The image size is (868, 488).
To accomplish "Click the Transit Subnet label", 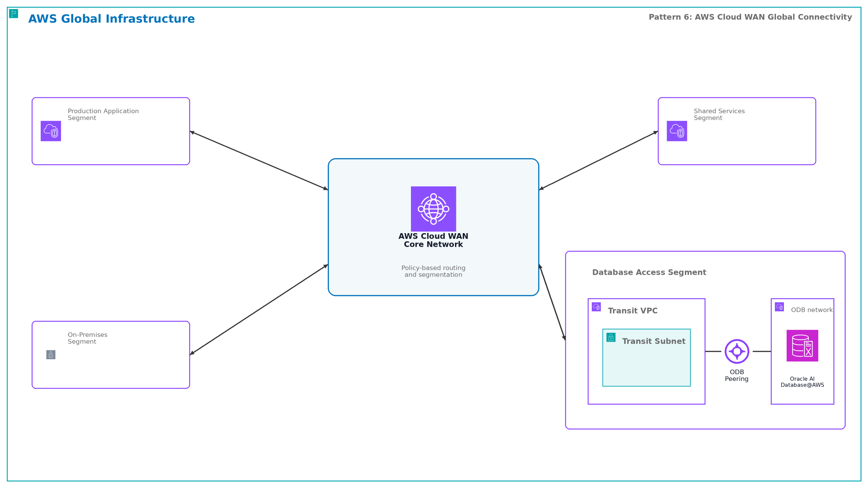I will click(x=654, y=341).
